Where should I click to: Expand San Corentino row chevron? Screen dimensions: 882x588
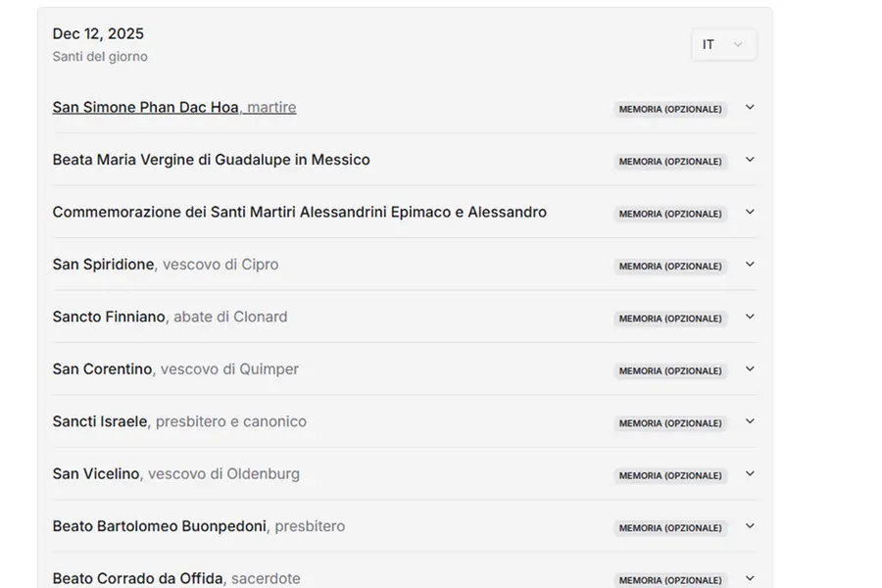[750, 369]
